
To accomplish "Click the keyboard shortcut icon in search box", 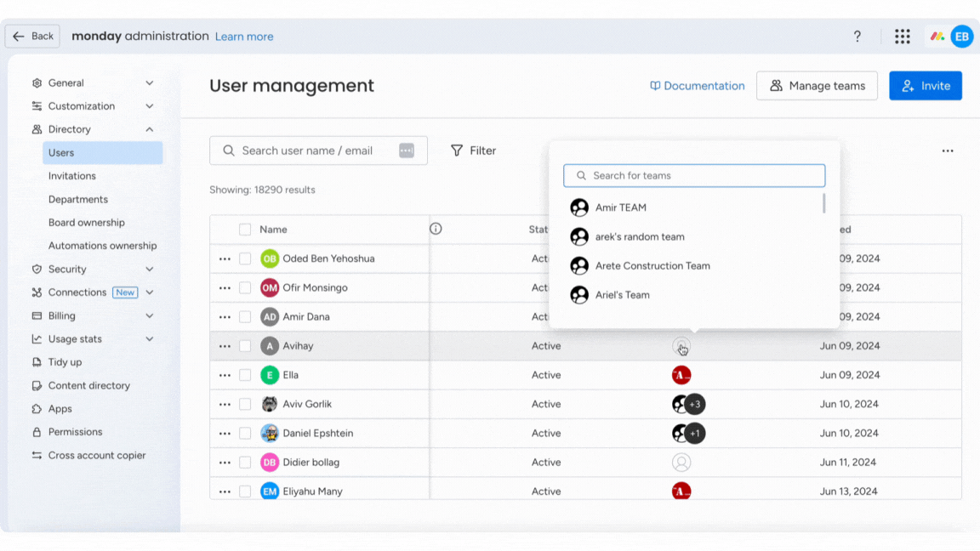I will pos(407,151).
